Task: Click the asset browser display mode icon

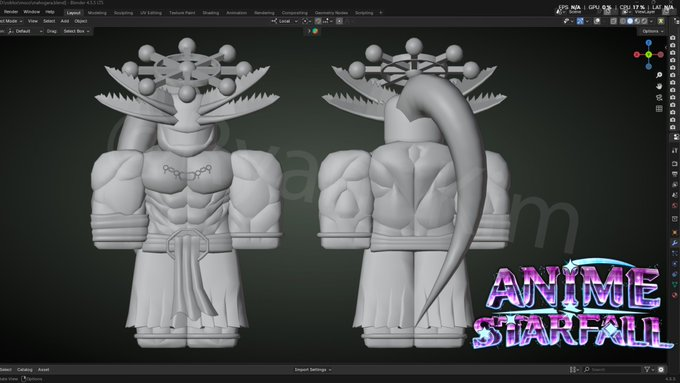Action: point(573,370)
